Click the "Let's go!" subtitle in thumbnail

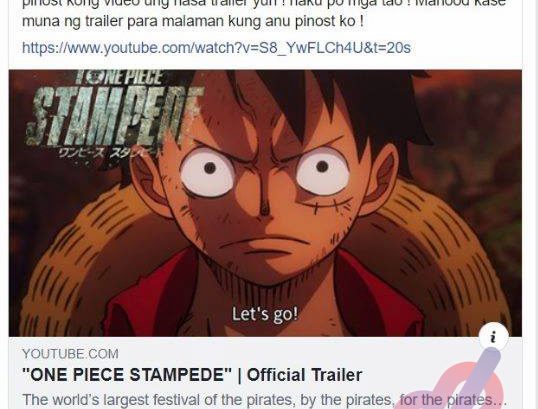265,314
